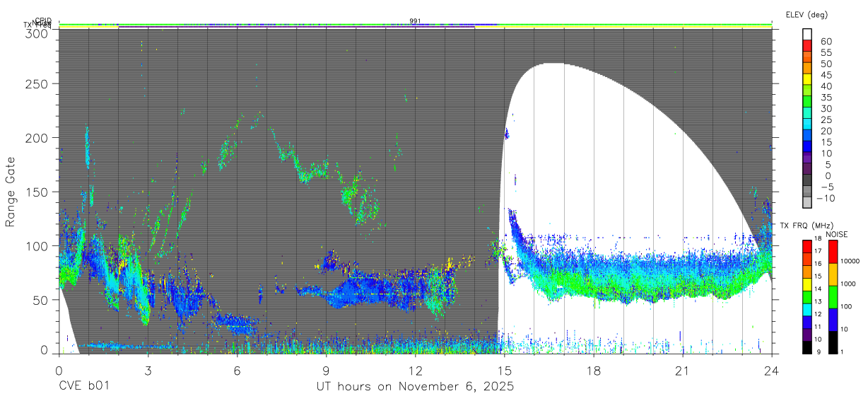Click the 'Range Gate' y-axis title

click(11, 192)
